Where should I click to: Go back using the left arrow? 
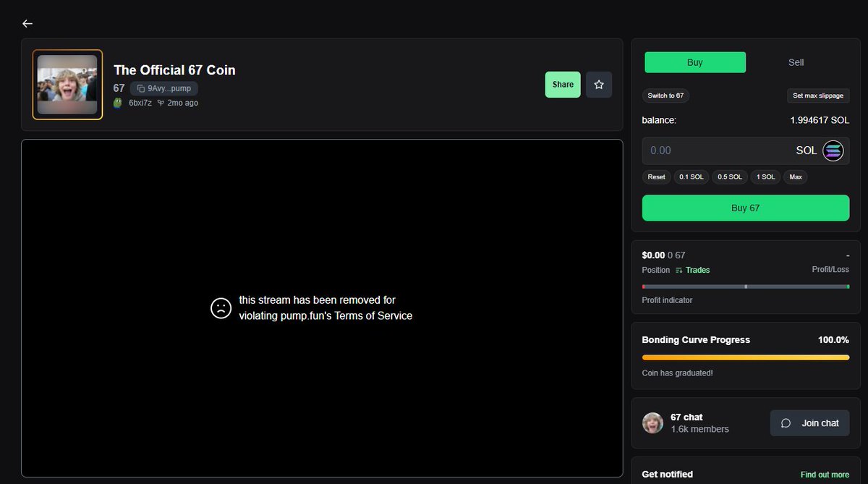(x=27, y=23)
